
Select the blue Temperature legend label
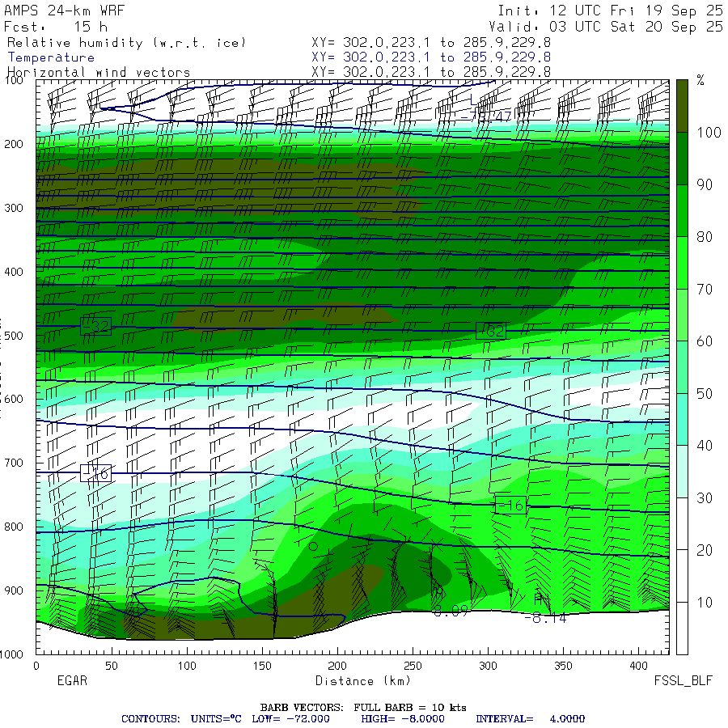click(51, 57)
